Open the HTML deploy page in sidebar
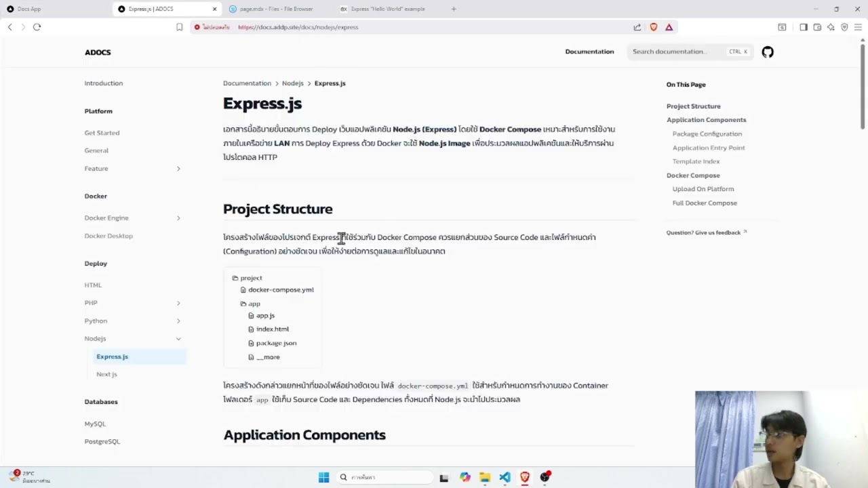Image resolution: width=868 pixels, height=488 pixels. coord(93,285)
